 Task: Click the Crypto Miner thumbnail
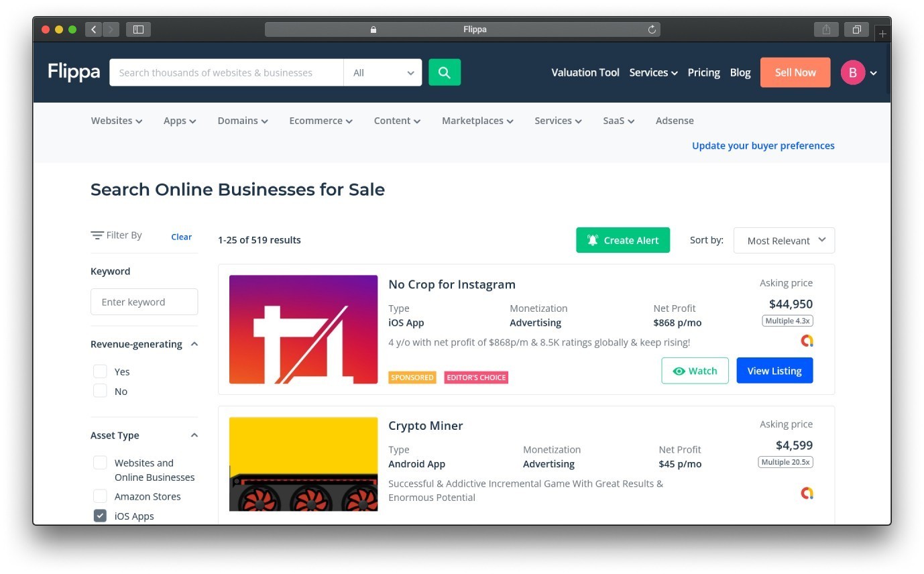303,464
